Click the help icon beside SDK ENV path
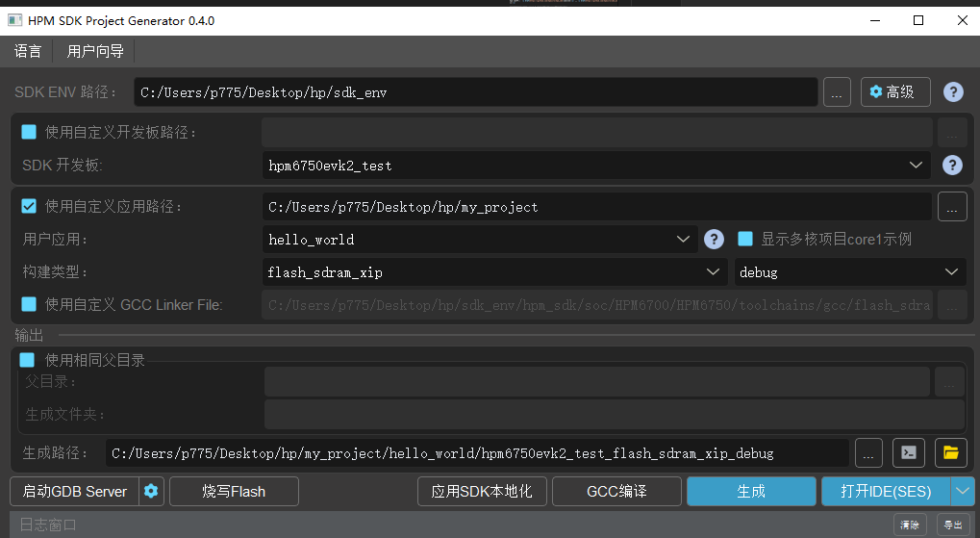980x538 pixels. (x=952, y=92)
